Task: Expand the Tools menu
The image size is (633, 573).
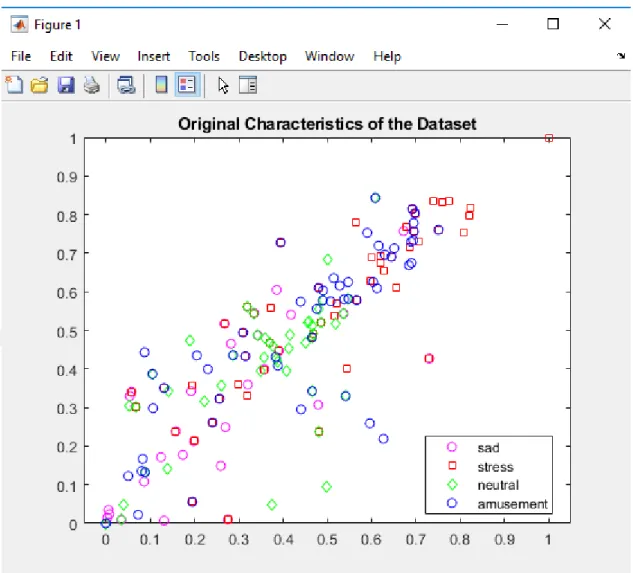Action: [x=204, y=56]
